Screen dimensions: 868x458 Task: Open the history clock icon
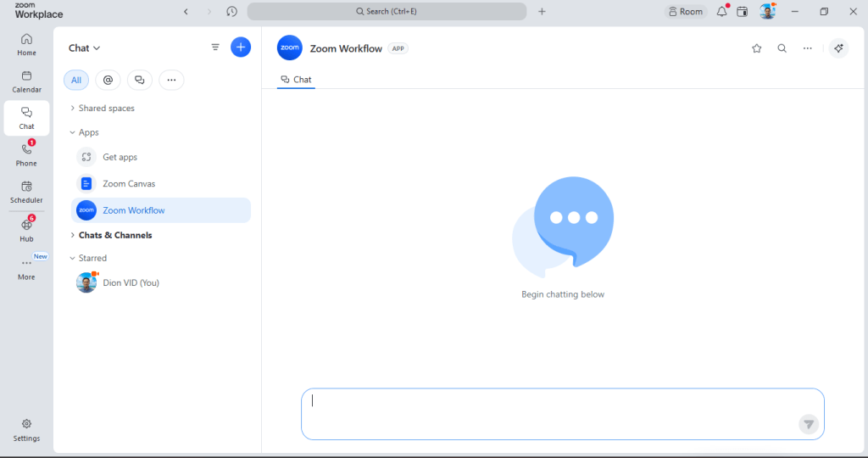[232, 11]
